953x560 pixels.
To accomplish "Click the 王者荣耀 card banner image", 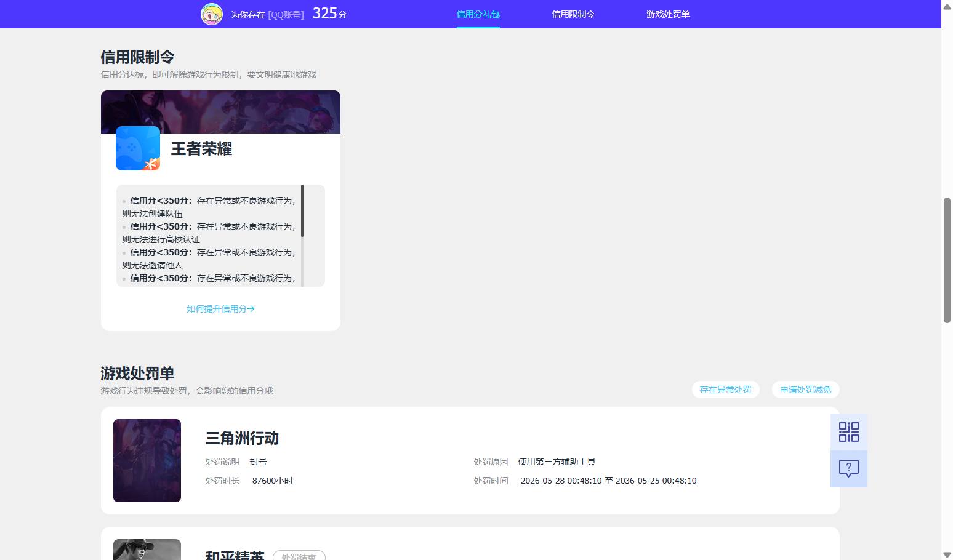I will 220,111.
